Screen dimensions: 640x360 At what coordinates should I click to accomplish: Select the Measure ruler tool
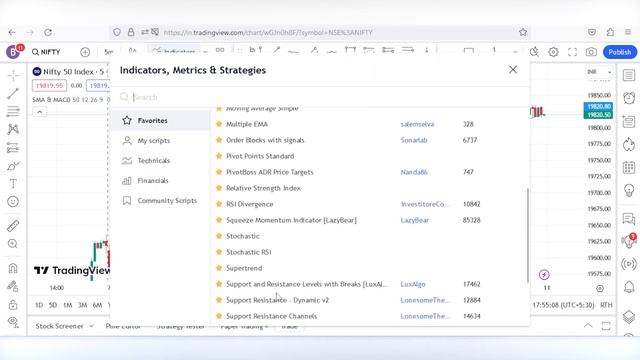click(x=13, y=226)
